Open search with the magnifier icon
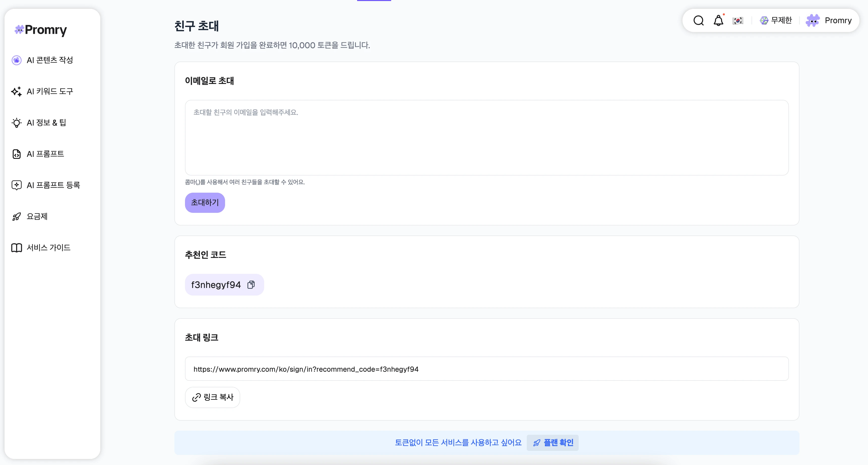Screen dimensions: 868x465 [x=699, y=21]
